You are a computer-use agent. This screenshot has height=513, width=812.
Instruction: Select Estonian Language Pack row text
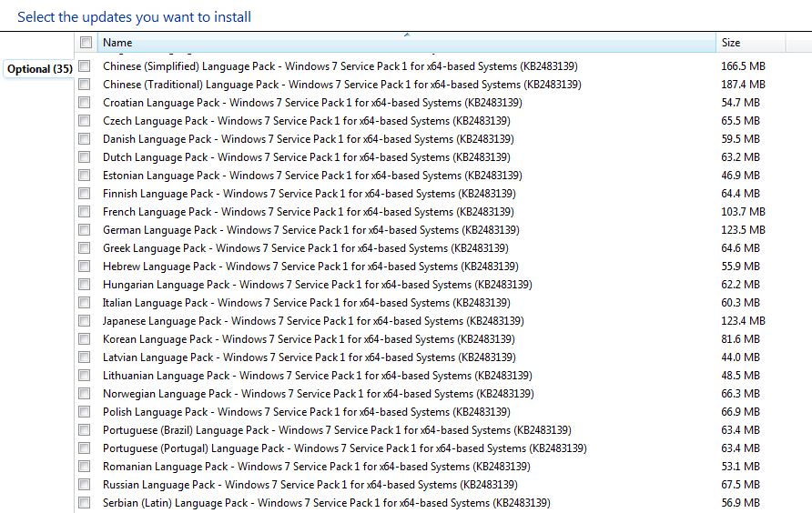click(312, 175)
